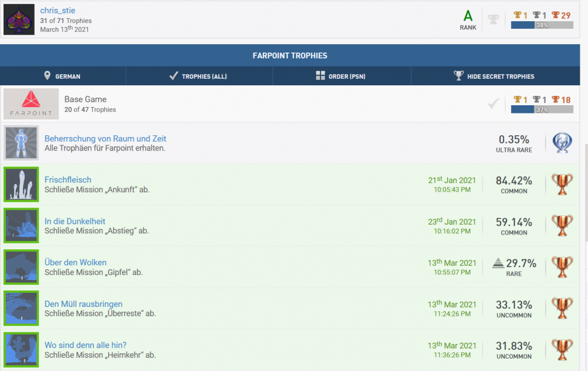
Task: Open the Frischfleisch trophy link
Action: point(68,180)
